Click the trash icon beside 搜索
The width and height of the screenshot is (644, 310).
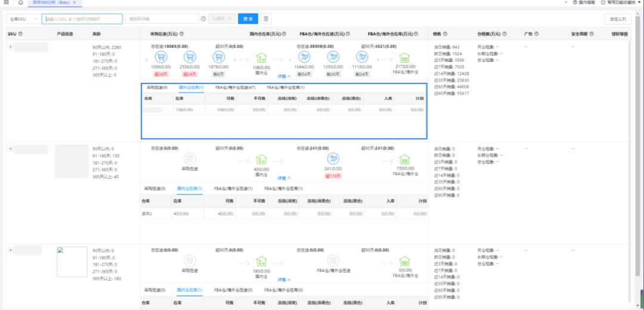coord(266,19)
